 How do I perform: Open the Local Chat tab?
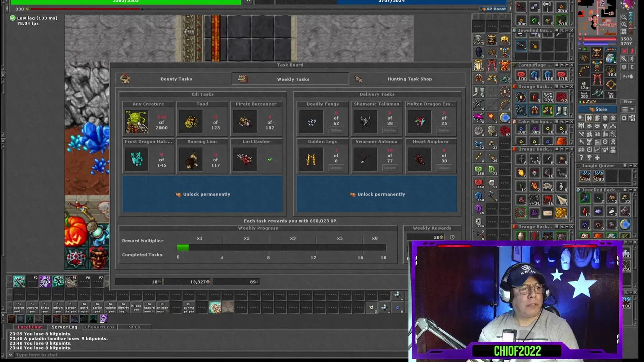30,327
